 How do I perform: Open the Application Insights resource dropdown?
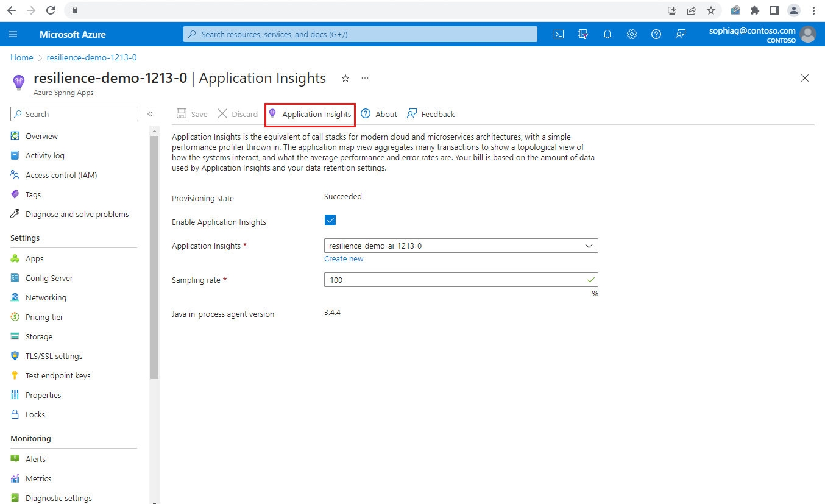pyautogui.click(x=461, y=246)
